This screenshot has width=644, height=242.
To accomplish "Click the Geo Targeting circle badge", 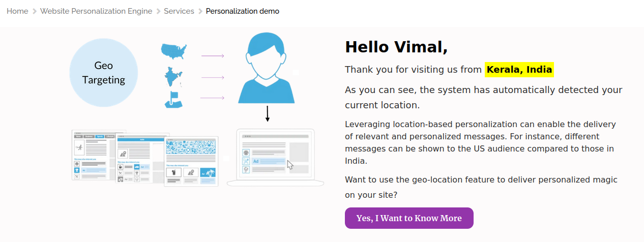I will (103, 73).
